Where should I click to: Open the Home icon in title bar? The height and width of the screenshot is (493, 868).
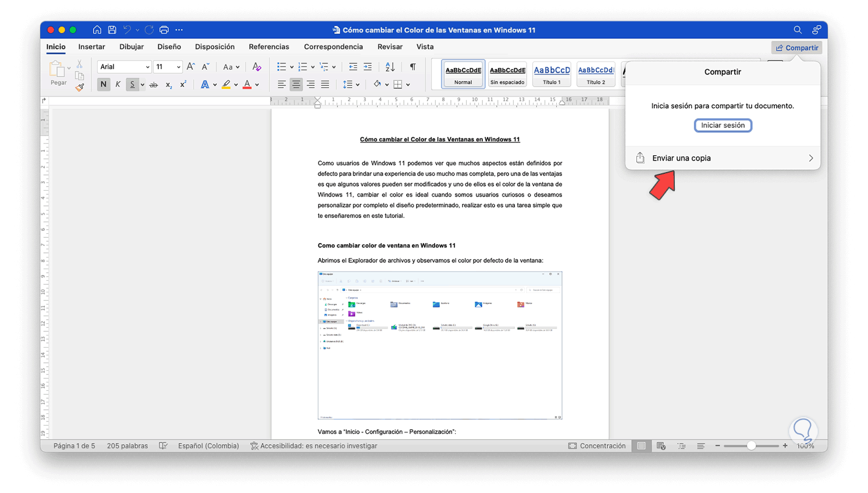click(97, 30)
